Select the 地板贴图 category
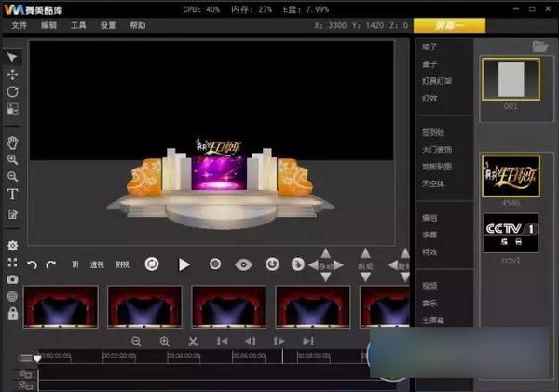 437,167
